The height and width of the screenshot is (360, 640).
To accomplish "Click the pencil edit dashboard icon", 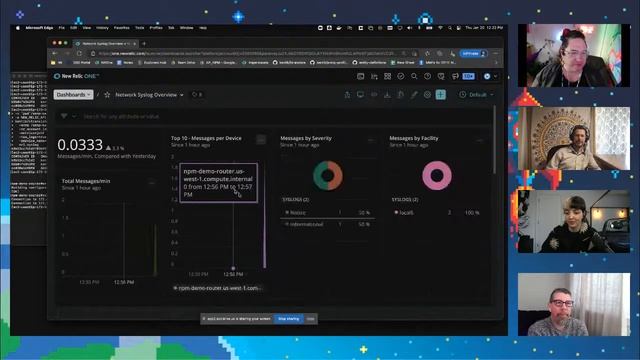I will (x=414, y=95).
